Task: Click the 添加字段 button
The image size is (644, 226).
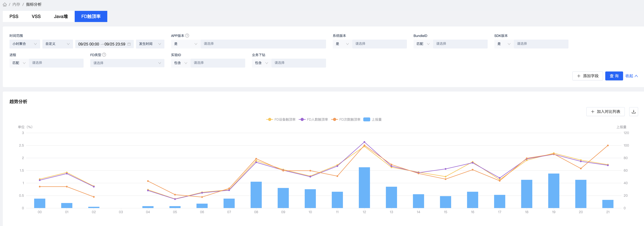Action: (x=587, y=76)
